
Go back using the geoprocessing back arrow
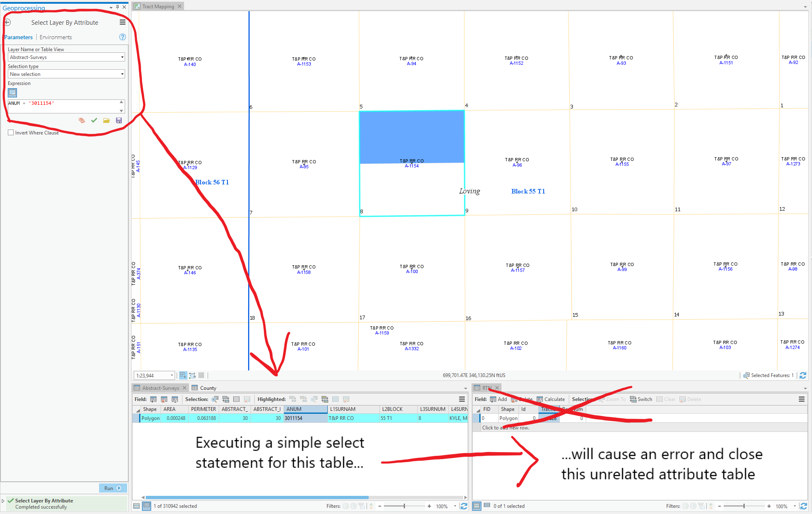[7, 23]
